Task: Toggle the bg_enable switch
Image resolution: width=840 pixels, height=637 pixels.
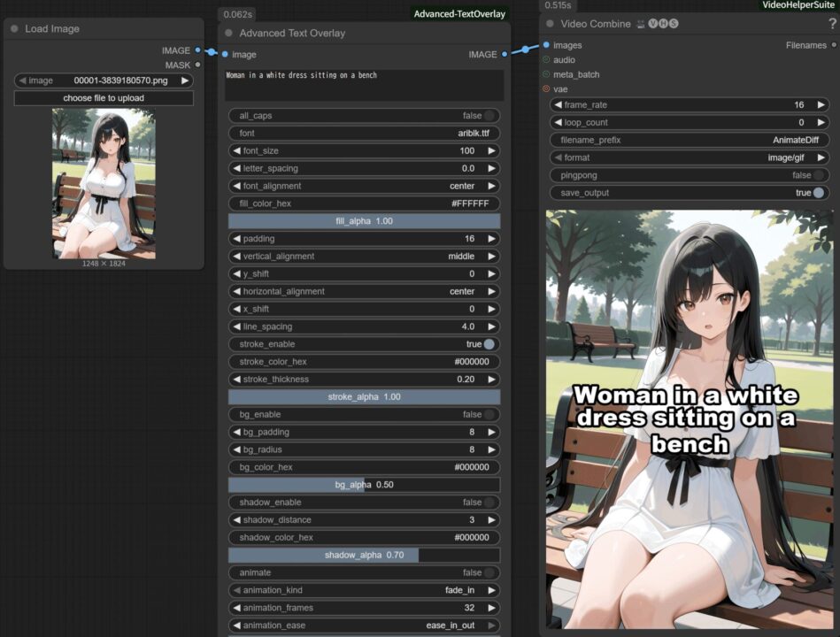Action: [489, 414]
